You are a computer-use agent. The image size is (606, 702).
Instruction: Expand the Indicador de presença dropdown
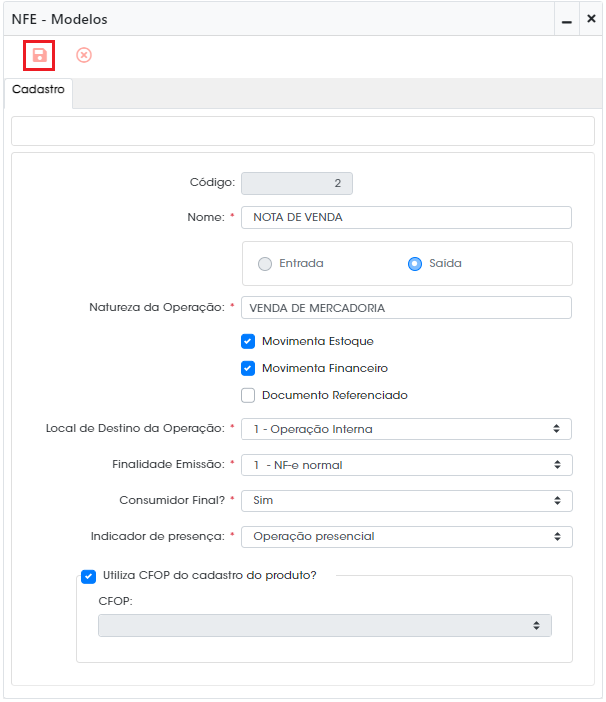[x=406, y=536]
